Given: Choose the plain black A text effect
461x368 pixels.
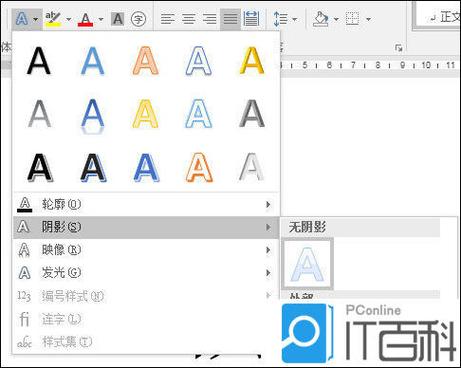Looking at the screenshot, I should pos(39,61).
